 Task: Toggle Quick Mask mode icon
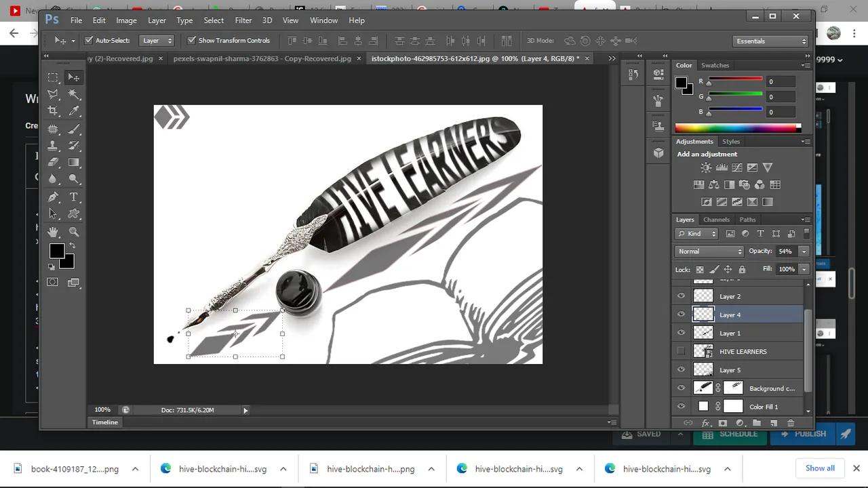pos(53,282)
